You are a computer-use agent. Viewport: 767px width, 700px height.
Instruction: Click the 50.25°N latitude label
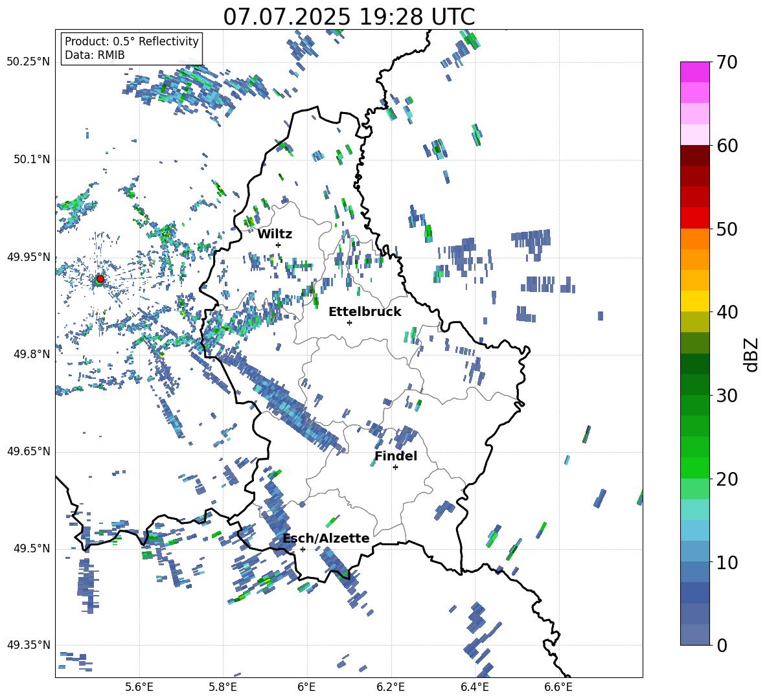[29, 62]
